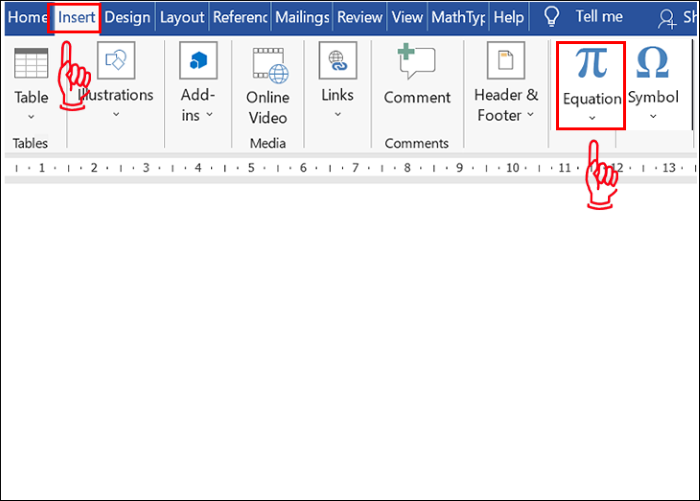Open the Mailings tab

point(301,17)
